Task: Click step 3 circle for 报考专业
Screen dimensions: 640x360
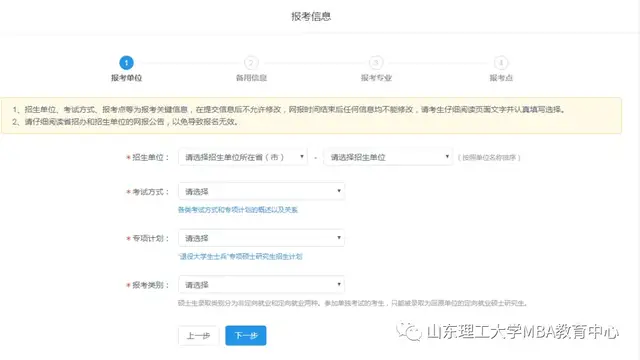Action: [x=376, y=63]
